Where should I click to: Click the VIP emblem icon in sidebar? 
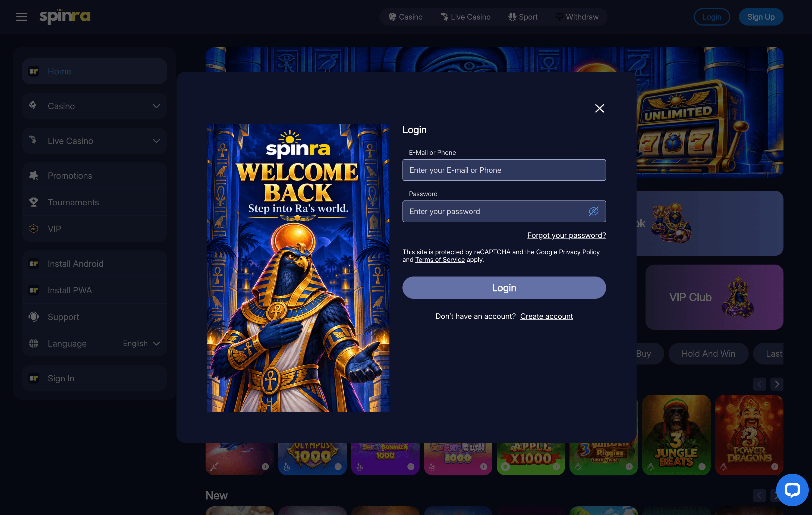(x=33, y=229)
